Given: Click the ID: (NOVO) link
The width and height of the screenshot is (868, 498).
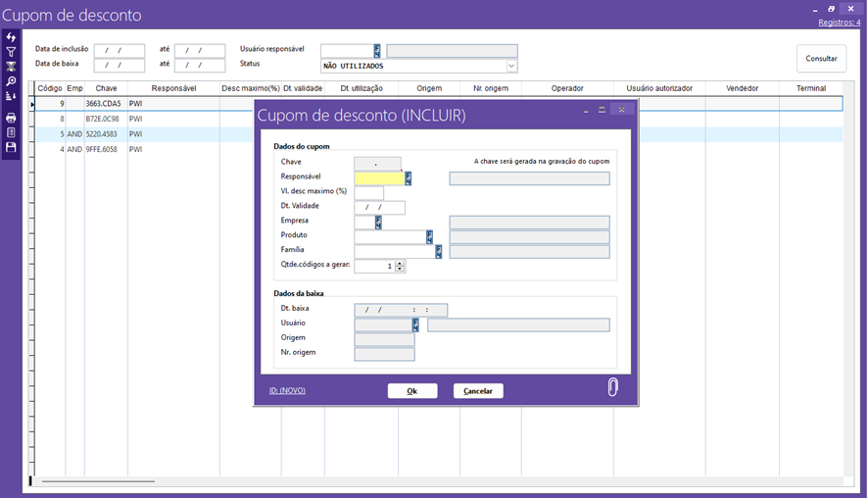Looking at the screenshot, I should [x=287, y=390].
